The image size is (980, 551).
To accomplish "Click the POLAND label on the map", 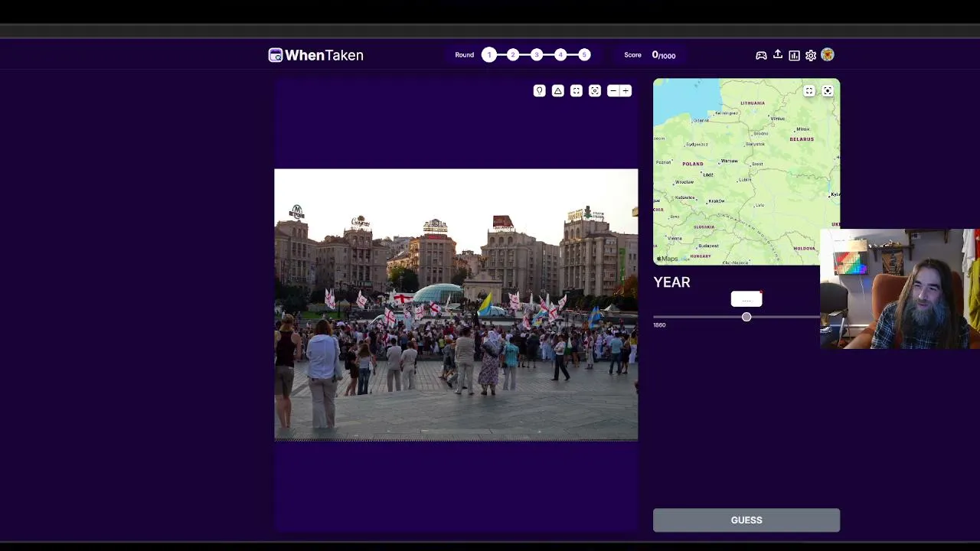I will (x=693, y=164).
